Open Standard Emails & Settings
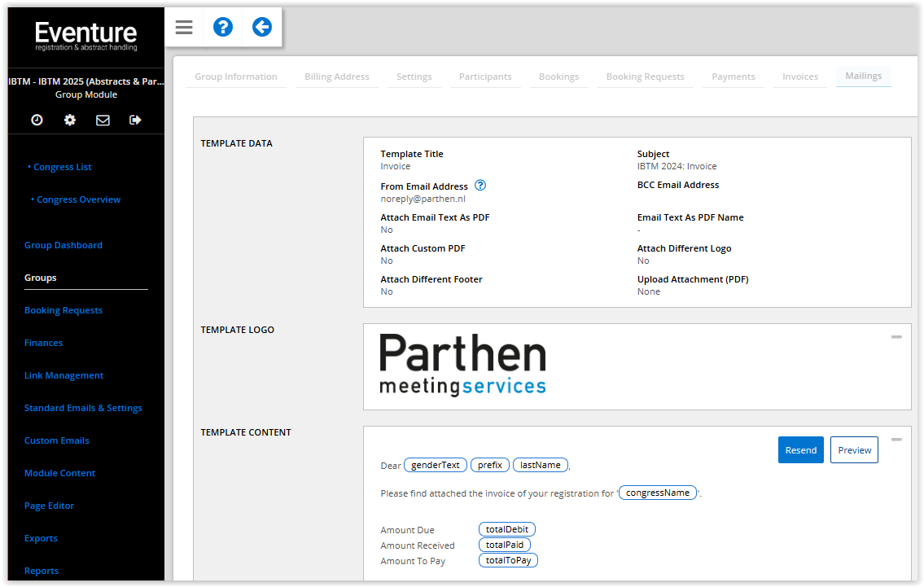The height and width of the screenshot is (587, 924). (83, 408)
